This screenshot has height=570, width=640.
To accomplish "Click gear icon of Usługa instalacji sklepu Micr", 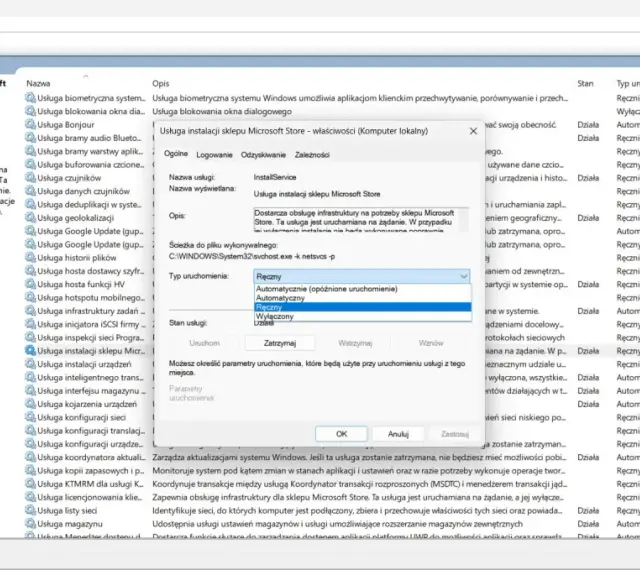I will 30,351.
